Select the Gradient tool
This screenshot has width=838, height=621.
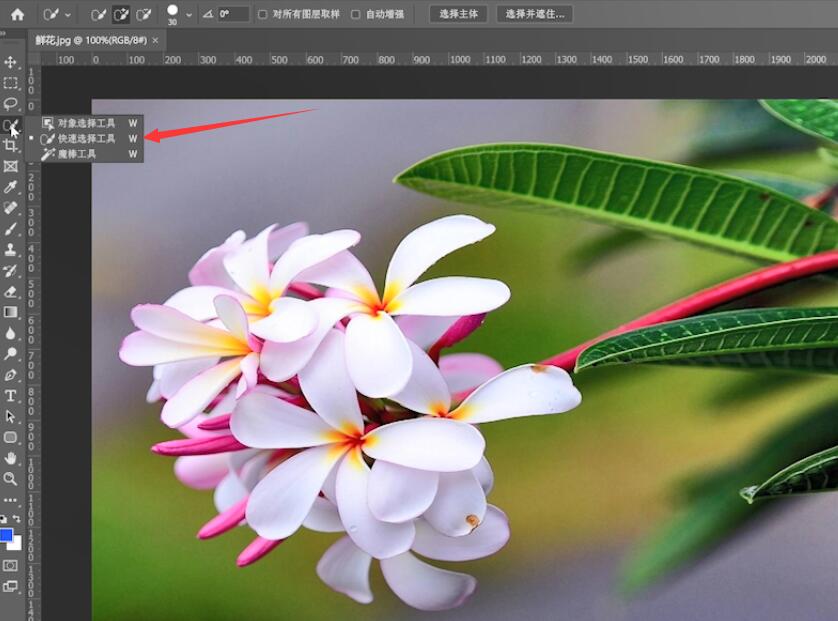pyautogui.click(x=10, y=312)
